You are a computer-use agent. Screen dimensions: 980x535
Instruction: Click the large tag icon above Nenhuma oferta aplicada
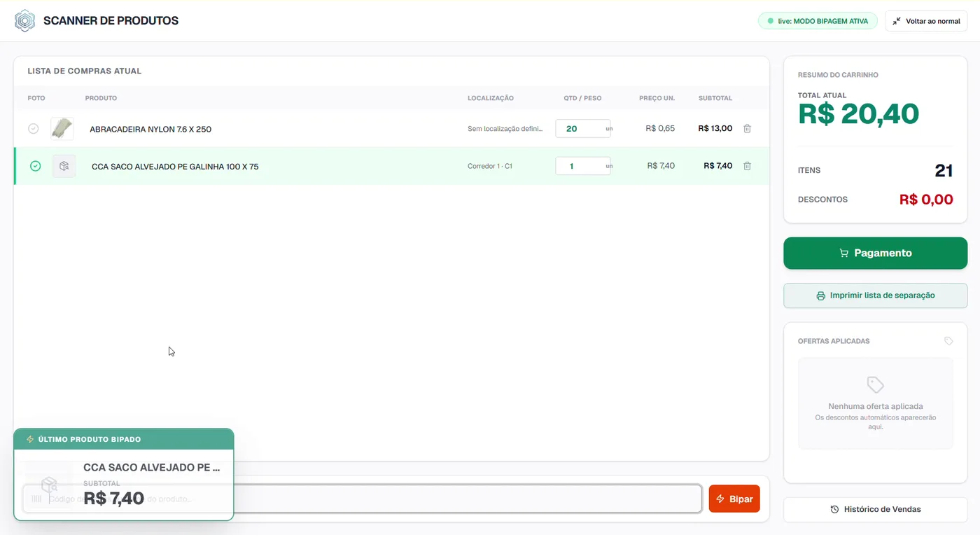click(875, 384)
